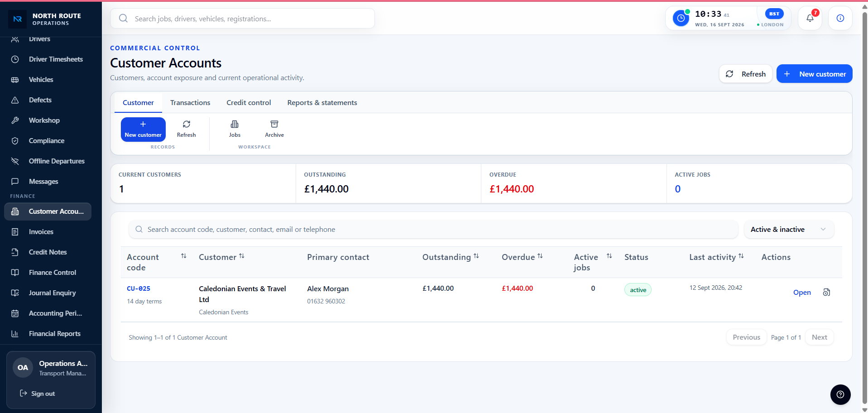Screen dimensions: 868x413
Task: Open Credit Notes in sidebar
Action: [48, 252]
